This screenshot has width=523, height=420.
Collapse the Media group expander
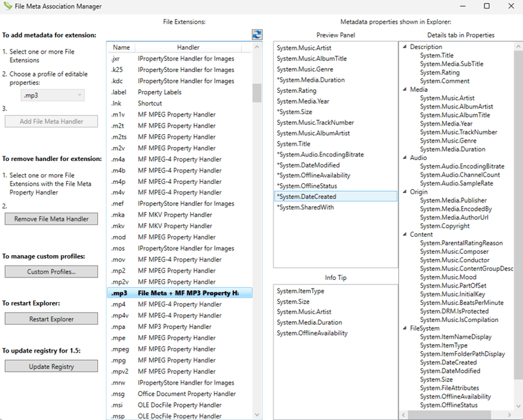(405, 90)
